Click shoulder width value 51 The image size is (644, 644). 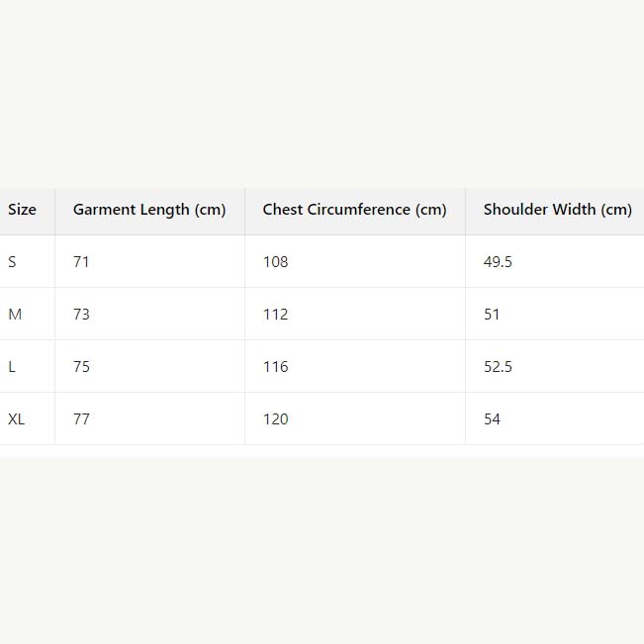(x=492, y=315)
